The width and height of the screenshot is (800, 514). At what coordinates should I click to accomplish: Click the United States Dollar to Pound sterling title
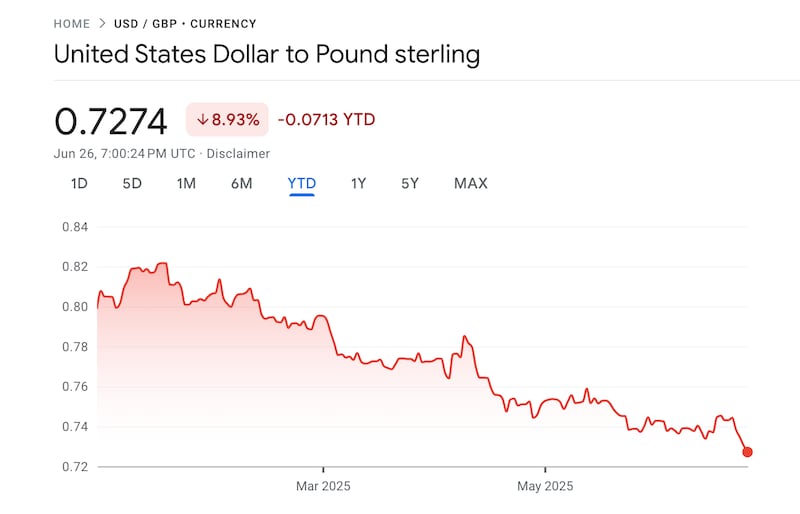tap(267, 54)
